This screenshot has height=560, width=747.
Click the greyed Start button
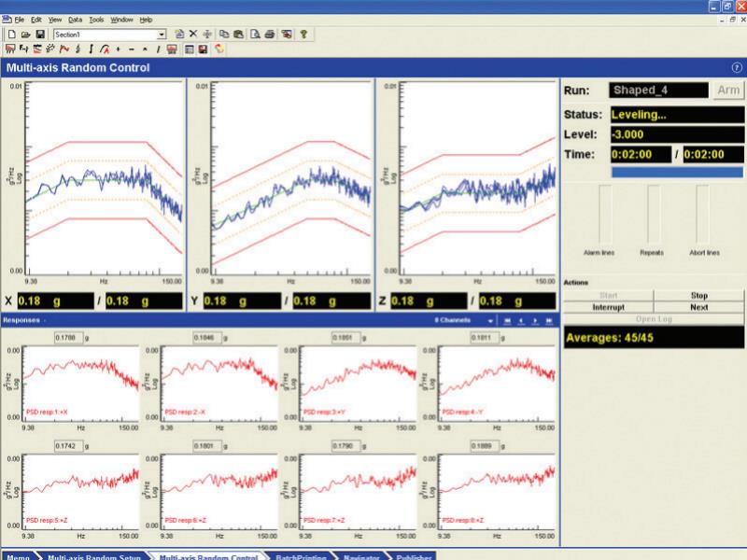[x=609, y=295]
